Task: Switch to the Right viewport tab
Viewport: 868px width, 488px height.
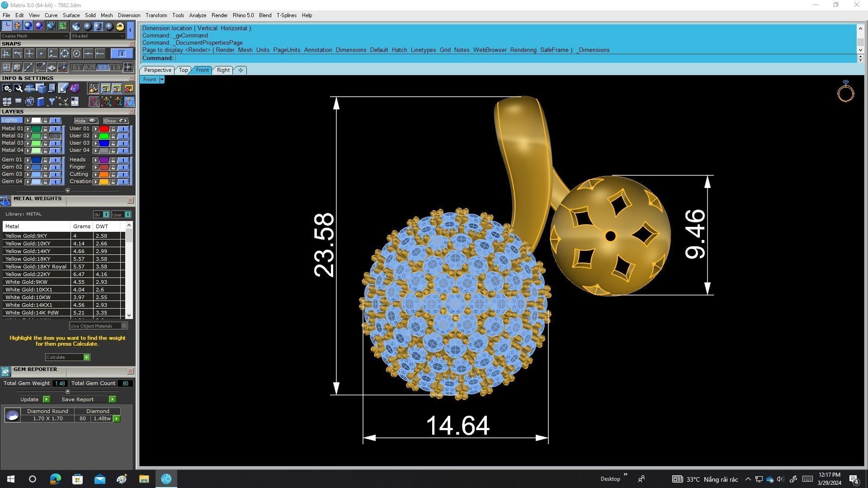Action: (x=223, y=70)
